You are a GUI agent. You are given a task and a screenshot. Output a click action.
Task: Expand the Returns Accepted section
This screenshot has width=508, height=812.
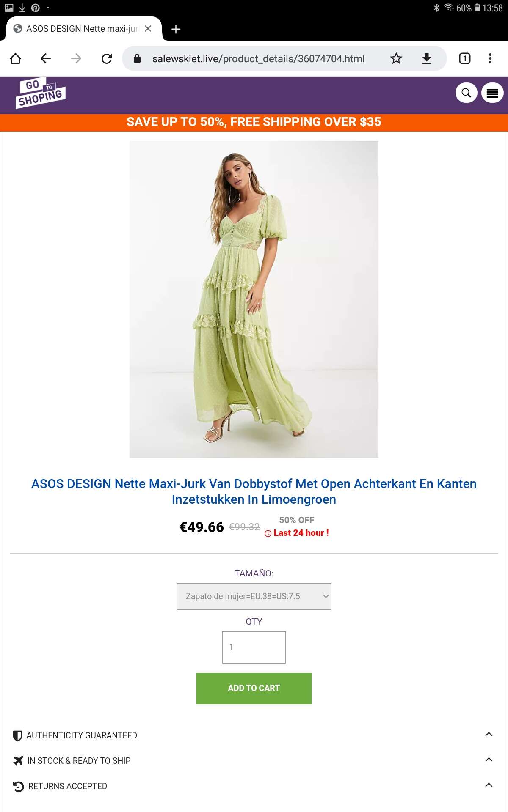coord(254,786)
